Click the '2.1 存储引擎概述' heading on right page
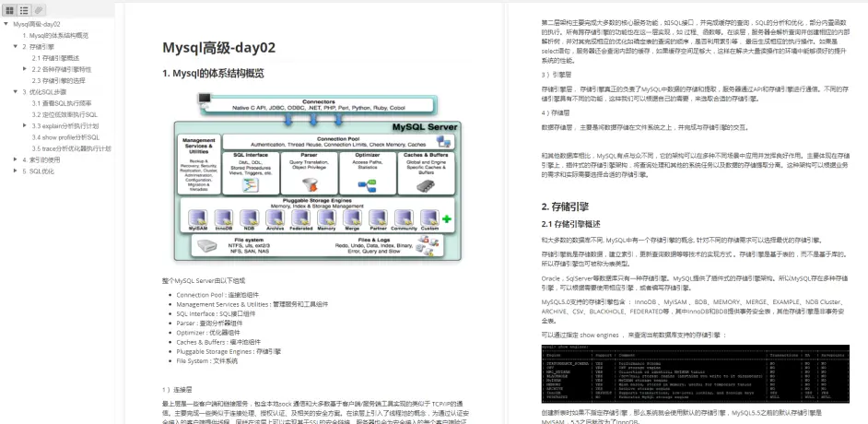Screen dimensions: 868x424 [x=570, y=224]
